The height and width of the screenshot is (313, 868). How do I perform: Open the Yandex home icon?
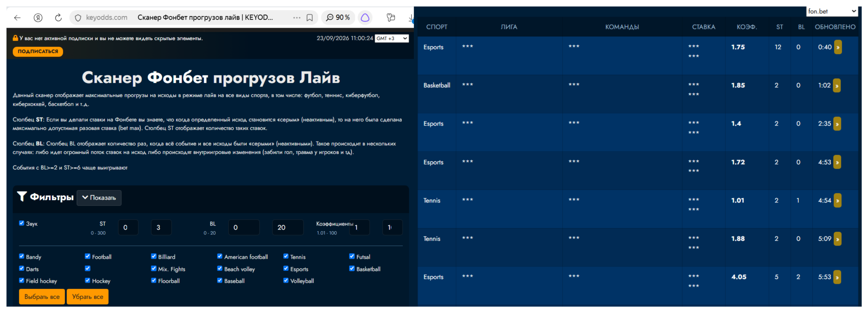click(38, 18)
